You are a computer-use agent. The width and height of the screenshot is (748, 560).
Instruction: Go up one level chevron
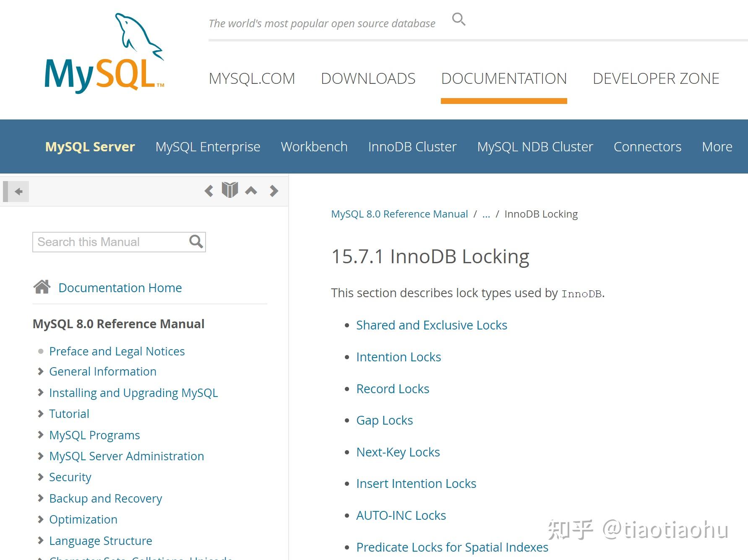click(251, 191)
